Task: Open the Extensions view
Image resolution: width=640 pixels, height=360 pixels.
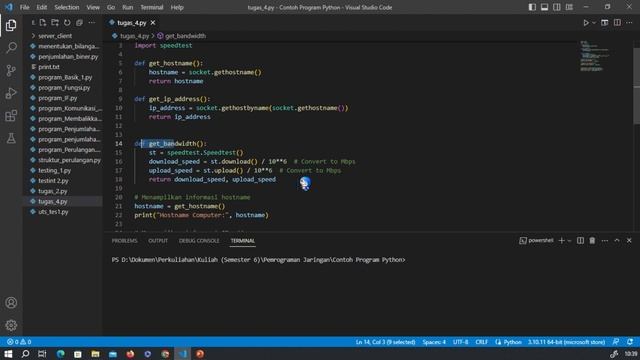Action: pos(11,116)
